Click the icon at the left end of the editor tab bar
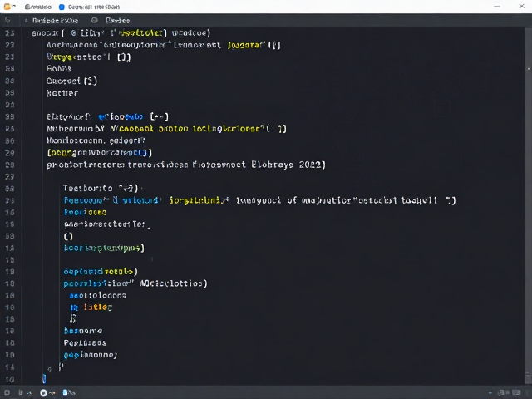Screen dimensions: 532x399 coord(7,20)
